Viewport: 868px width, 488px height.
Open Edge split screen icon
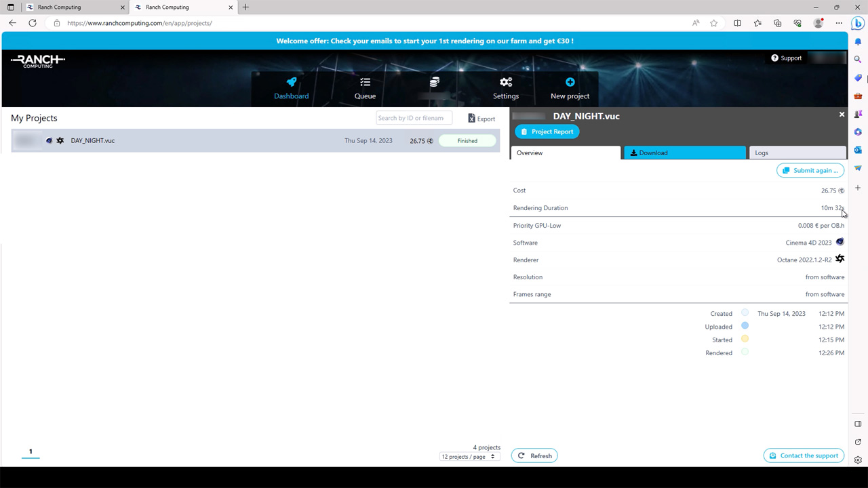tap(738, 23)
